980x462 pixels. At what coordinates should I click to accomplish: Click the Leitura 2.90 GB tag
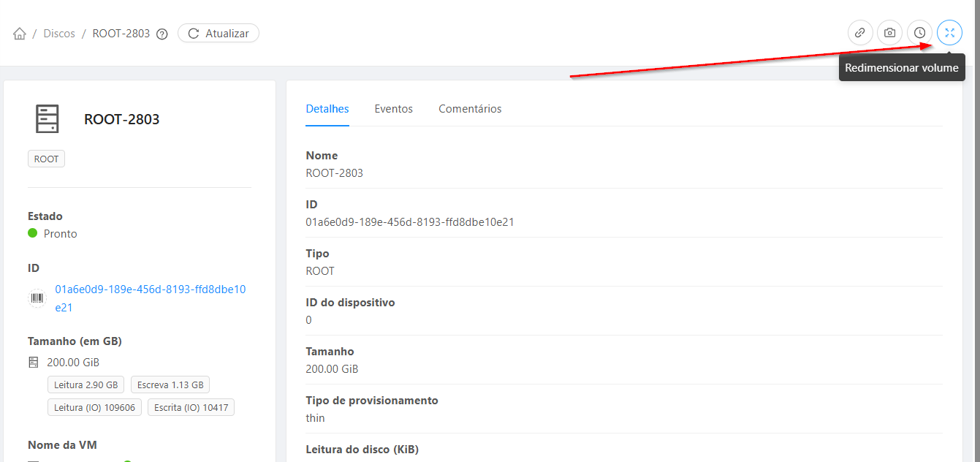(86, 385)
